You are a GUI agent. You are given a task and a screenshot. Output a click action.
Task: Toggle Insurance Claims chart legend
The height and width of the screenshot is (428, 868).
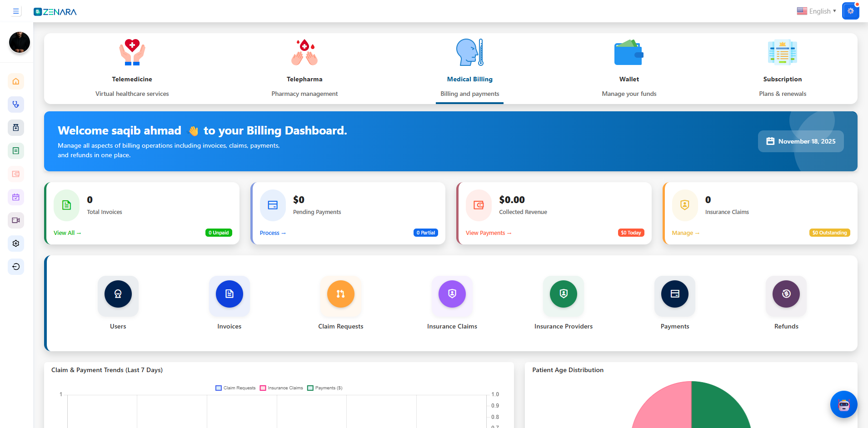(x=281, y=388)
